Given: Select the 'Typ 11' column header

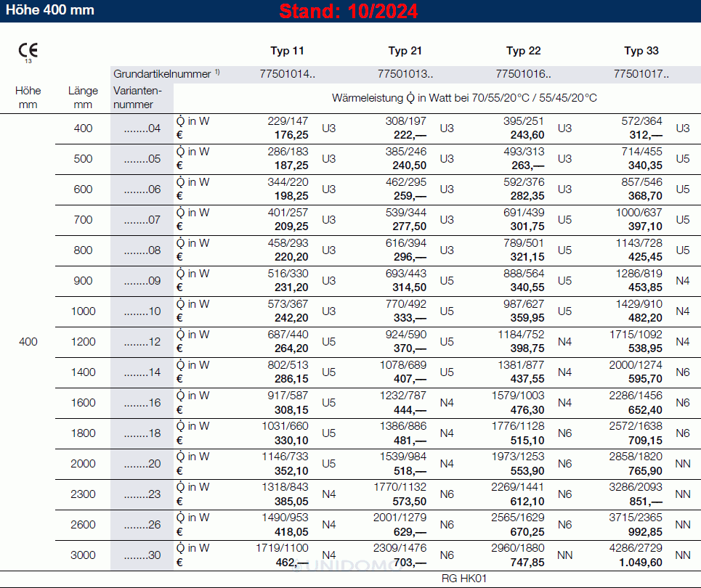Looking at the screenshot, I should pos(287,51).
